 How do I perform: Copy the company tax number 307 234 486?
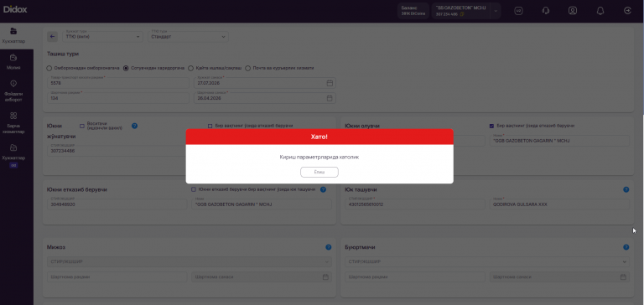[x=462, y=14]
